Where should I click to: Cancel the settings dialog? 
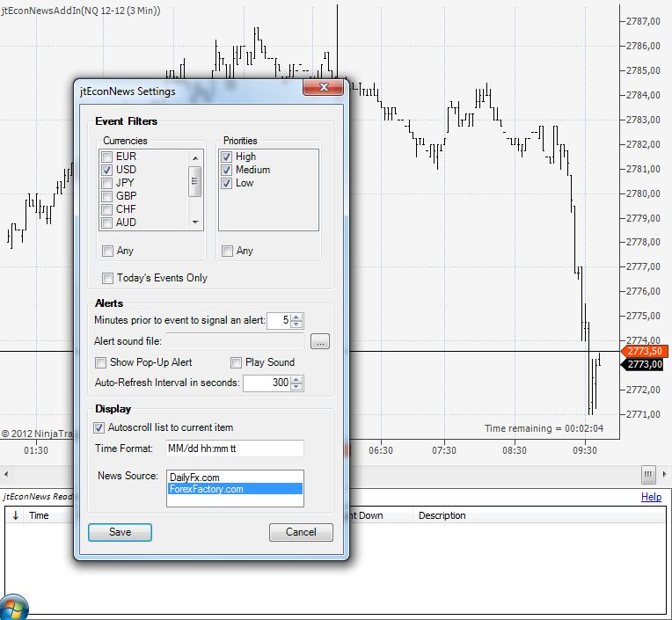(x=301, y=532)
